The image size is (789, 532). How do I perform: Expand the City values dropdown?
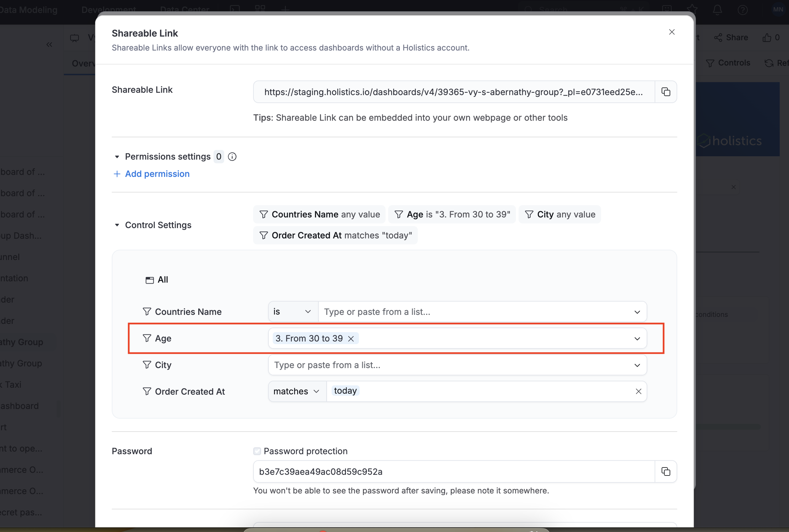[x=637, y=365]
